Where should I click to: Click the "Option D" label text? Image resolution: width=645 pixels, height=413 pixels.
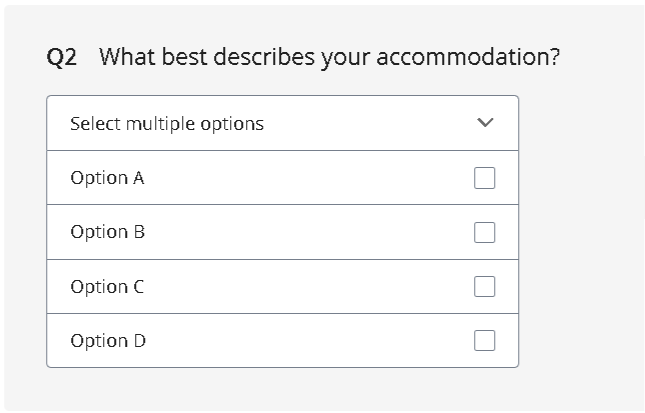[x=108, y=340]
